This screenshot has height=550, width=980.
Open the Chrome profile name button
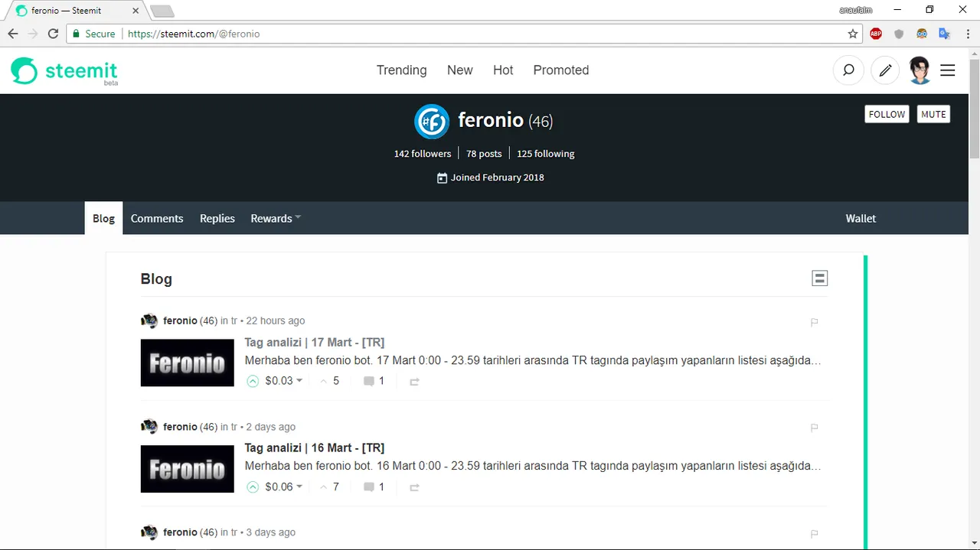(x=856, y=10)
